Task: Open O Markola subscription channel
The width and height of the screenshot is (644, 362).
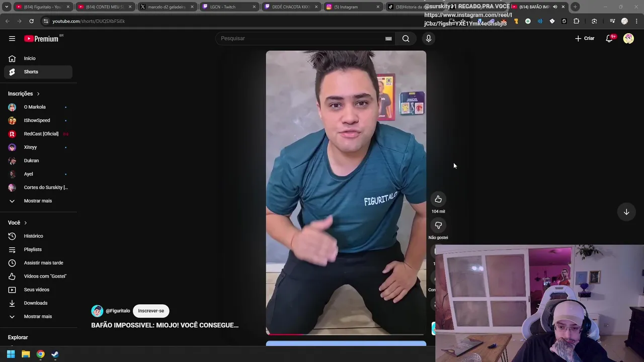Action: pyautogui.click(x=38, y=107)
